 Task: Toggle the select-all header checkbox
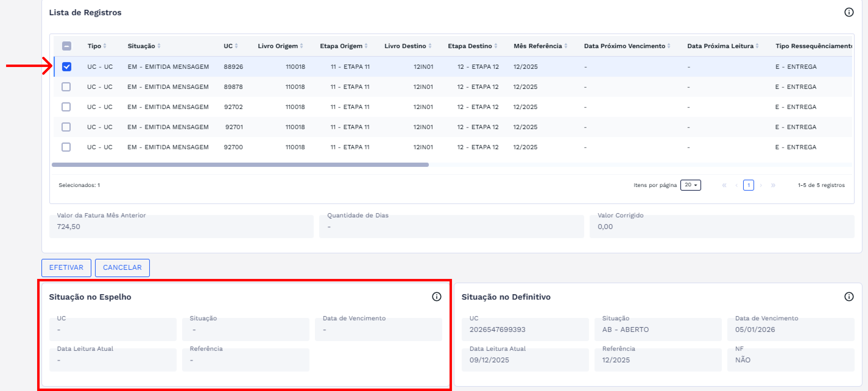[67, 46]
